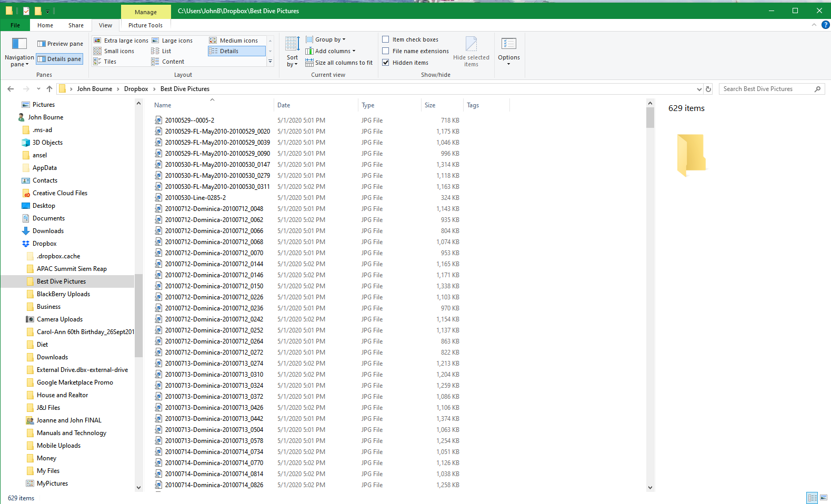Switch to List layout
831x504 pixels.
tap(162, 51)
